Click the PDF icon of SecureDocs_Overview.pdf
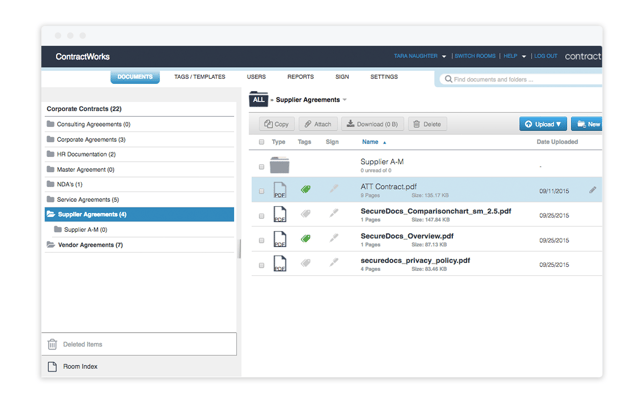This screenshot has height=413, width=640. point(280,239)
